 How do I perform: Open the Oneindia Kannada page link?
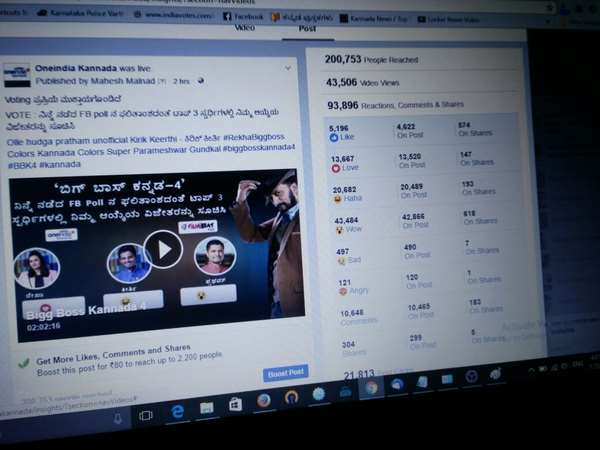pos(76,68)
